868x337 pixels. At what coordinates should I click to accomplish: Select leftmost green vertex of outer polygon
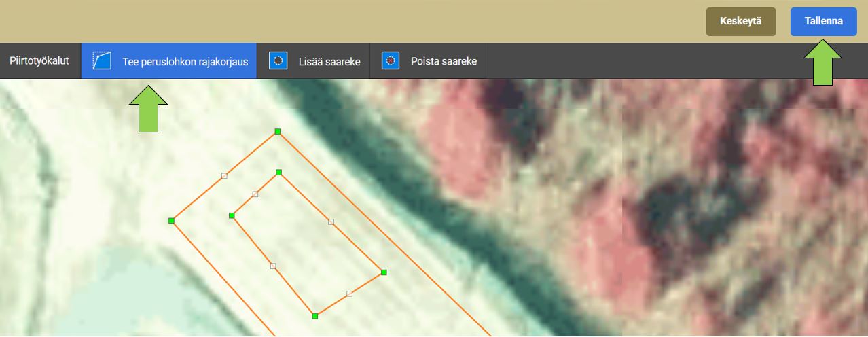coord(172,221)
